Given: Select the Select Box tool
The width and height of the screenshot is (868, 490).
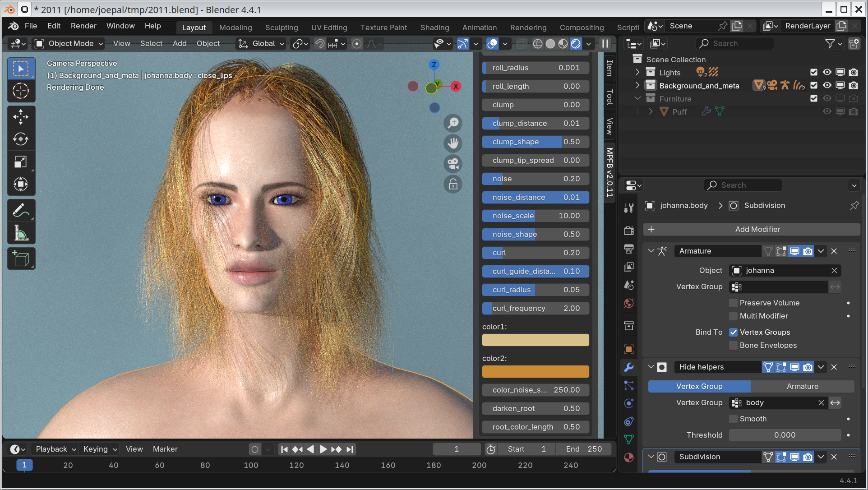Looking at the screenshot, I should pyautogui.click(x=21, y=69).
